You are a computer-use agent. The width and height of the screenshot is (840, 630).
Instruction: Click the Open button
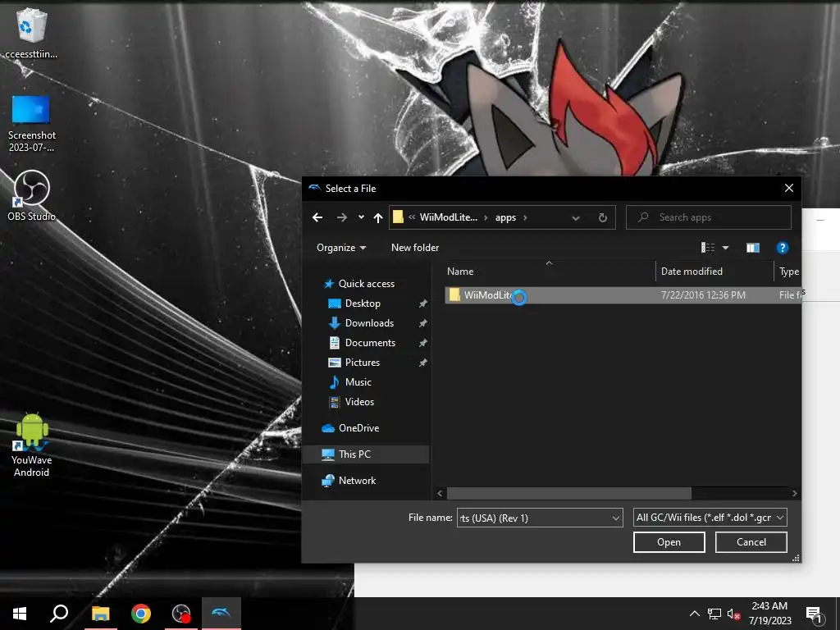click(669, 542)
